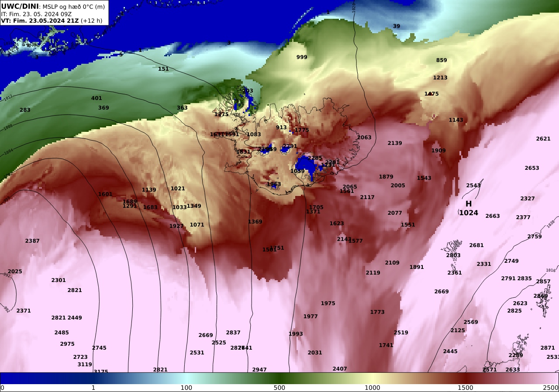Select the 2063 label
The width and height of the screenshot is (559, 392).
pos(364,138)
